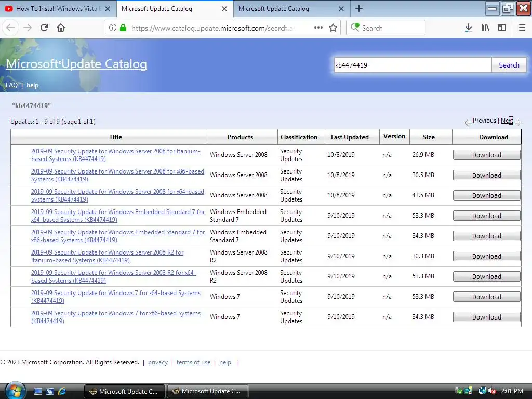Click the catalog Search button
Viewport: 532px width, 399px height.
pyautogui.click(x=509, y=65)
